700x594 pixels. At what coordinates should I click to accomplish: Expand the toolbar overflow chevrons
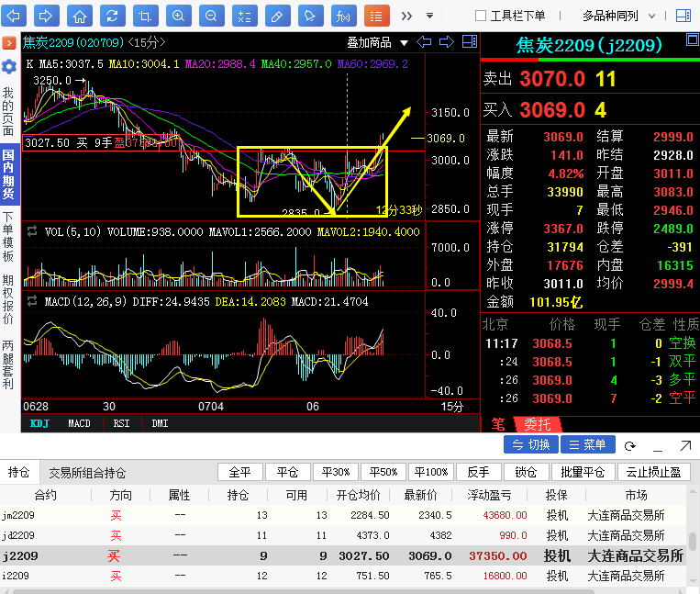[406, 16]
